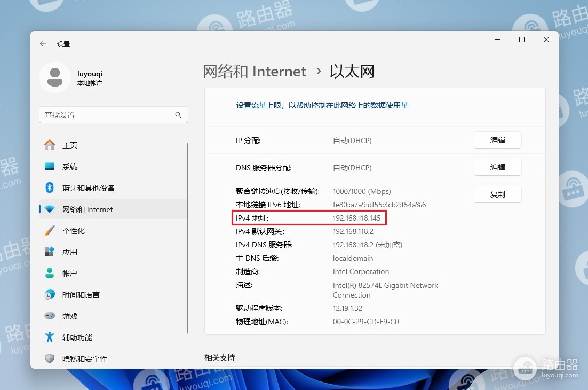Click the 相关支持 section heading

pos(220,358)
